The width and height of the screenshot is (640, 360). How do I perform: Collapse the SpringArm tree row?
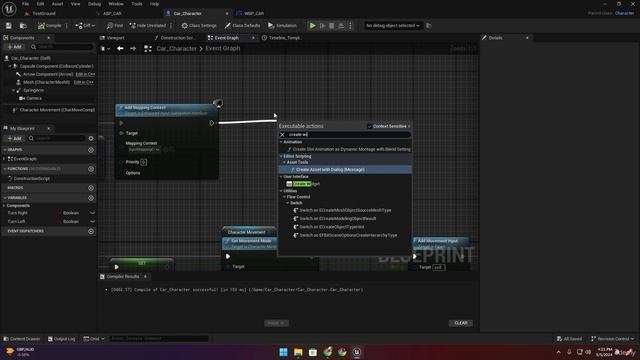(13, 90)
